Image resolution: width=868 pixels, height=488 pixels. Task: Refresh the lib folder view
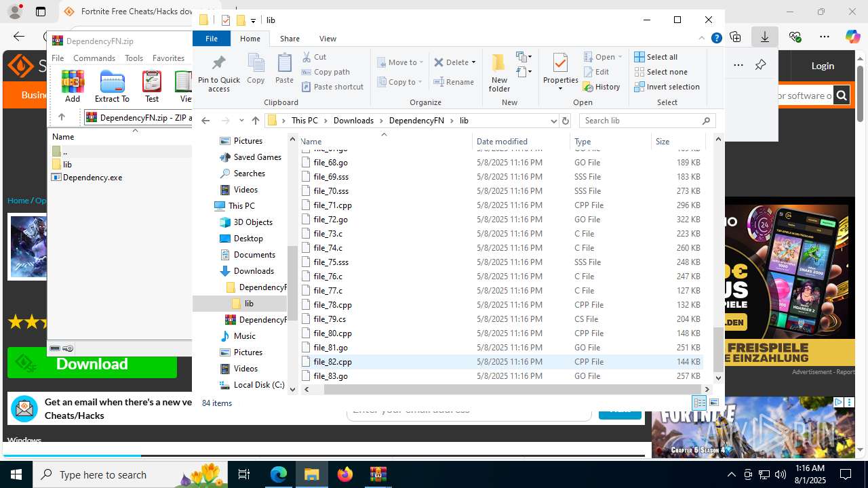point(566,121)
